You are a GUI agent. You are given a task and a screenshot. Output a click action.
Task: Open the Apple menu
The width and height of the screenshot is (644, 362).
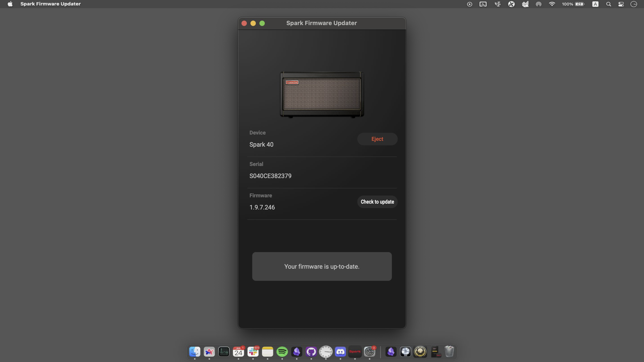coord(10,4)
